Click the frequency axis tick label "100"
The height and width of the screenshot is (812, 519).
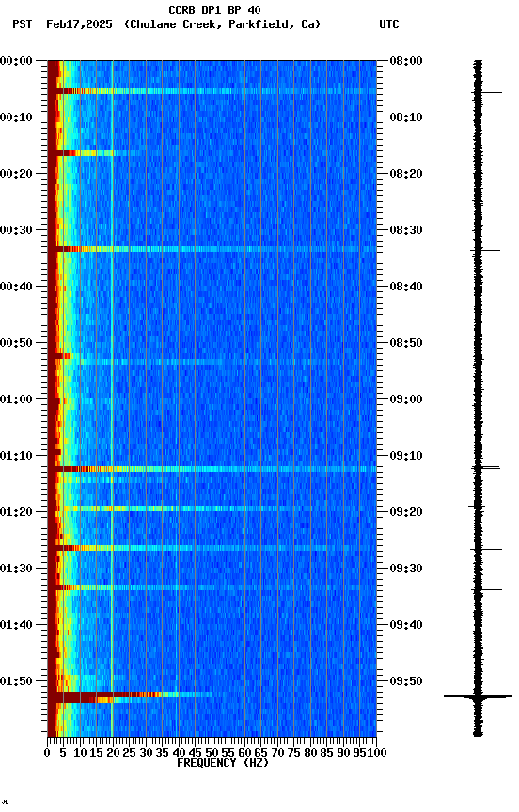pos(378,753)
